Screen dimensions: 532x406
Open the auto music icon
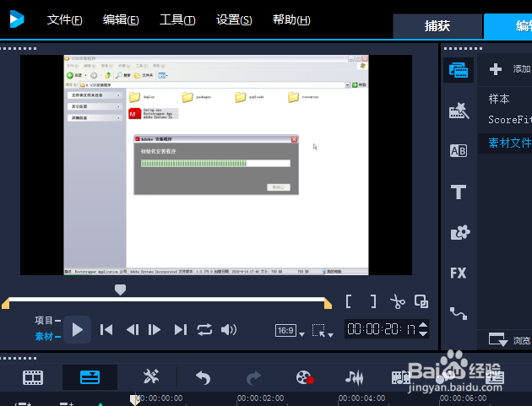pyautogui.click(x=401, y=377)
